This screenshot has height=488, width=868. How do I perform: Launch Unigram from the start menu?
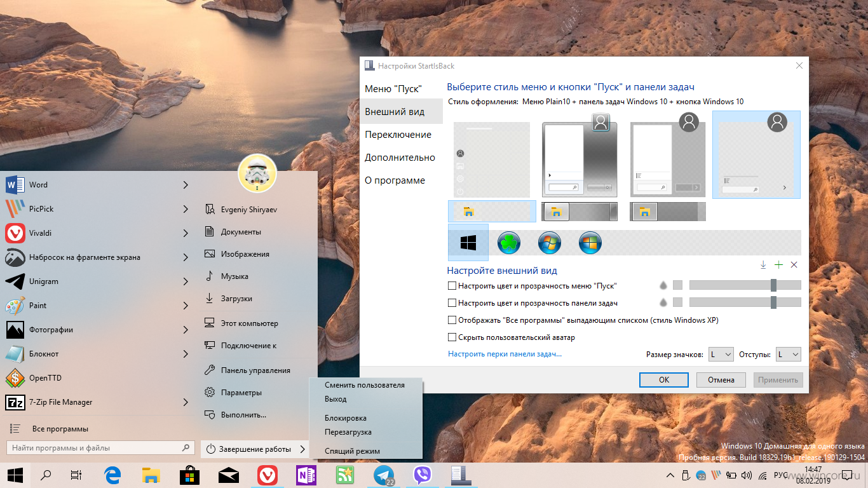(97, 281)
